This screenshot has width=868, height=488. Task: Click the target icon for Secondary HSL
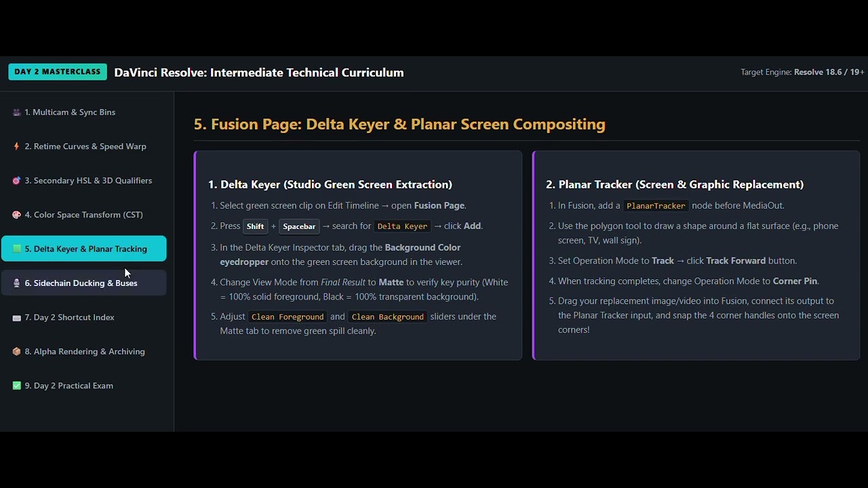(17, 181)
